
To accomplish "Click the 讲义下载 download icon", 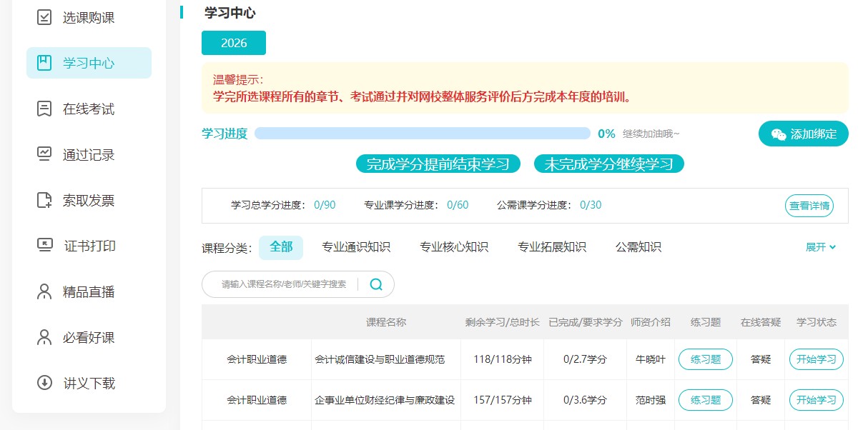I will [x=43, y=383].
